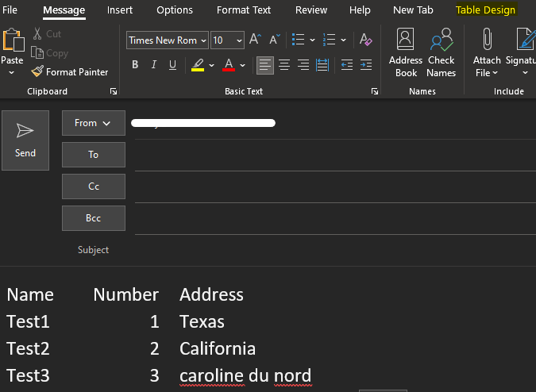Align text to the right
The image size is (536, 392).
tap(303, 65)
